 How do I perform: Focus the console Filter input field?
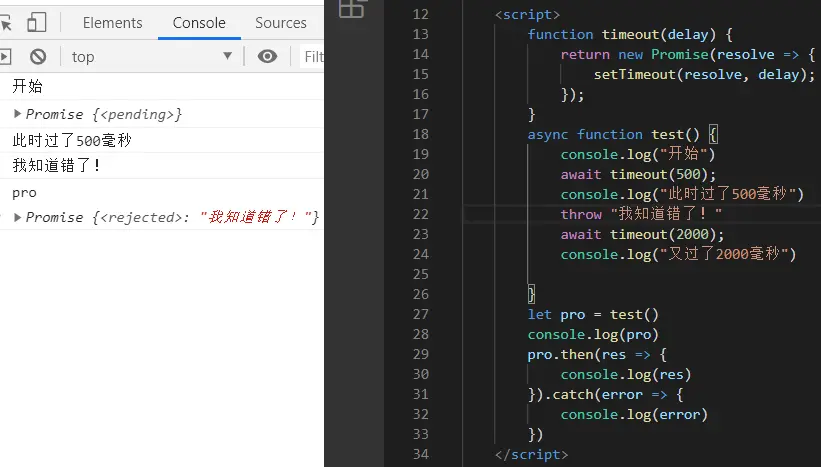pyautogui.click(x=313, y=57)
